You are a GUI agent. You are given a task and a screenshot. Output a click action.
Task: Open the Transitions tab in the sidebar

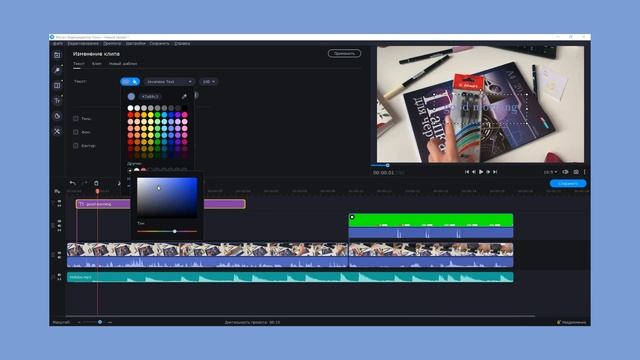57,85
